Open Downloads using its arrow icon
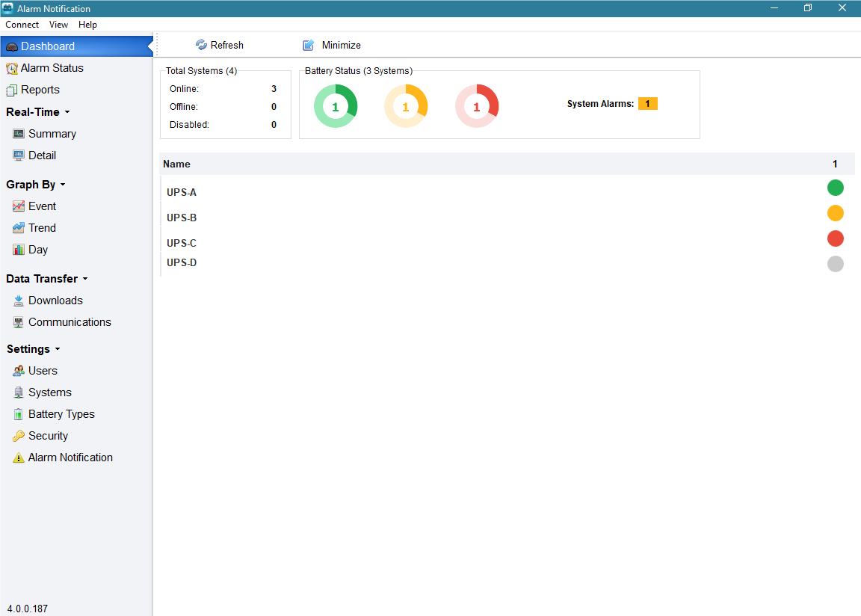861x616 pixels. point(19,301)
